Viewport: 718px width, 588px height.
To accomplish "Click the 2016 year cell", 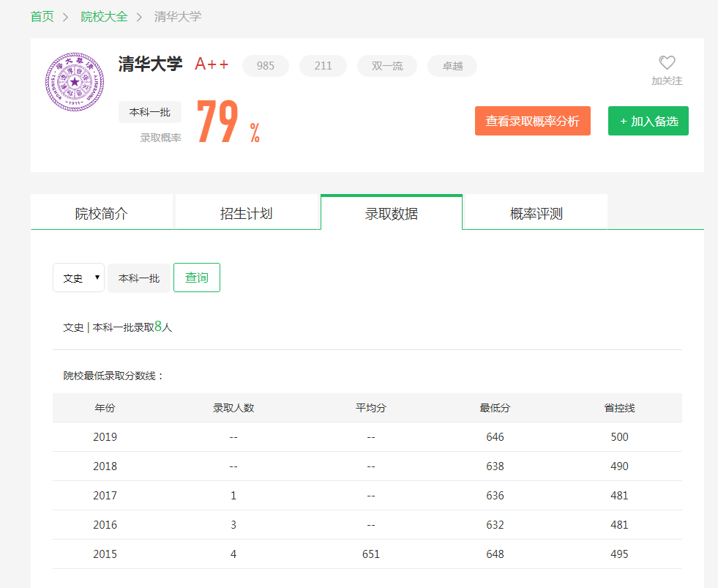I will (x=105, y=525).
